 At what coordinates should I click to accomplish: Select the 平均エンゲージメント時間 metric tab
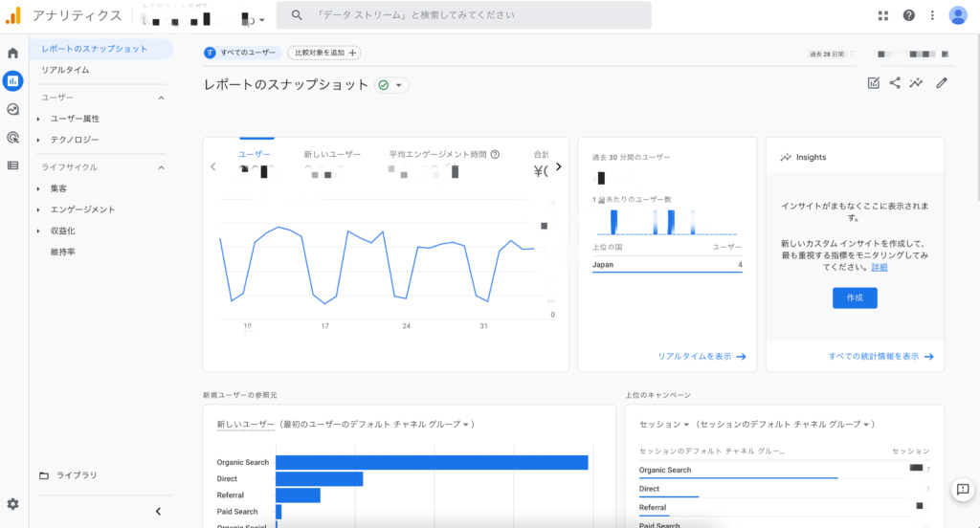point(437,154)
